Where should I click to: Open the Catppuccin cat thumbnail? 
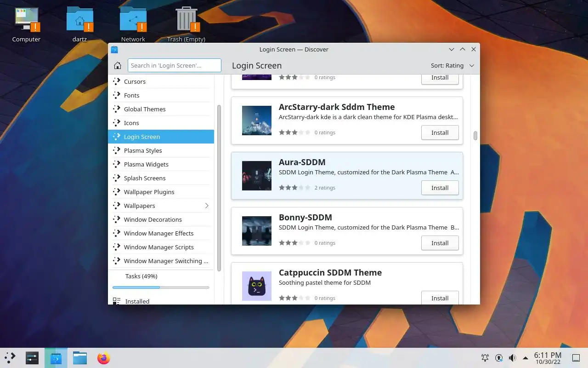(x=257, y=286)
